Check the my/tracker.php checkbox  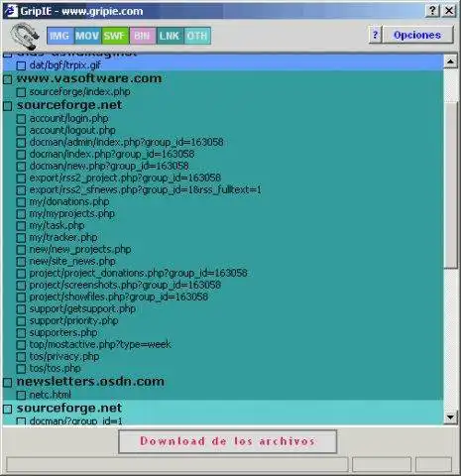[x=21, y=238]
